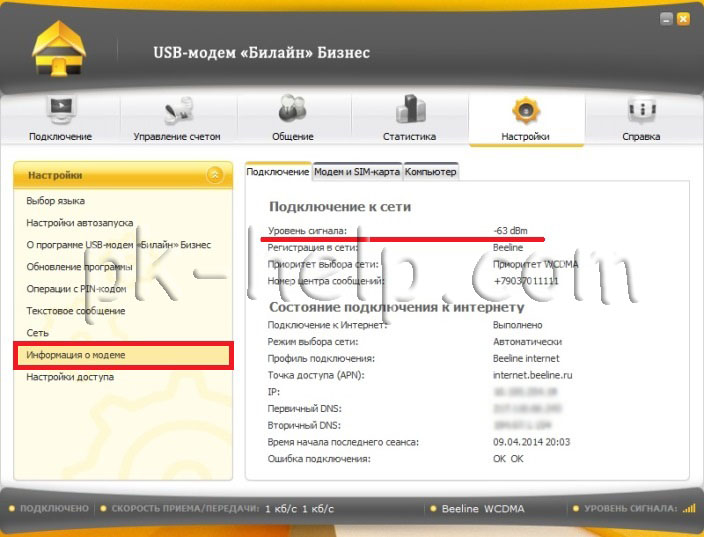Select Настройки автозапуска in settings list
The image size is (704, 537).
click(x=80, y=223)
